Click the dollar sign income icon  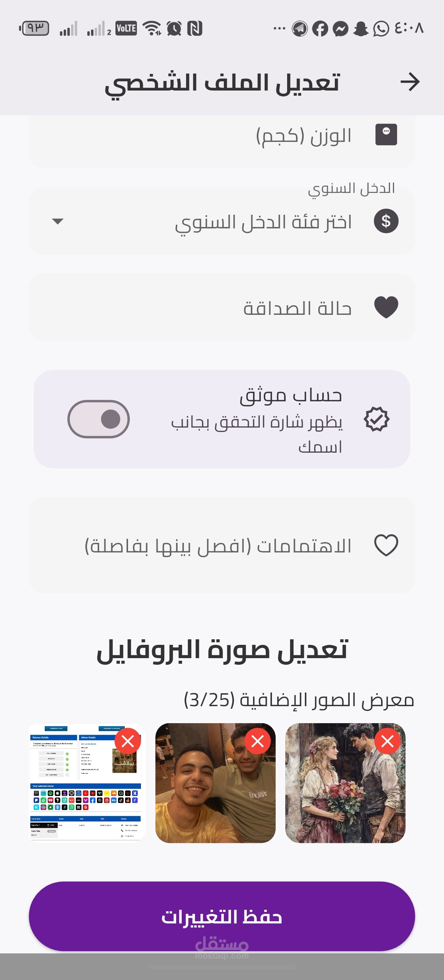(x=386, y=221)
